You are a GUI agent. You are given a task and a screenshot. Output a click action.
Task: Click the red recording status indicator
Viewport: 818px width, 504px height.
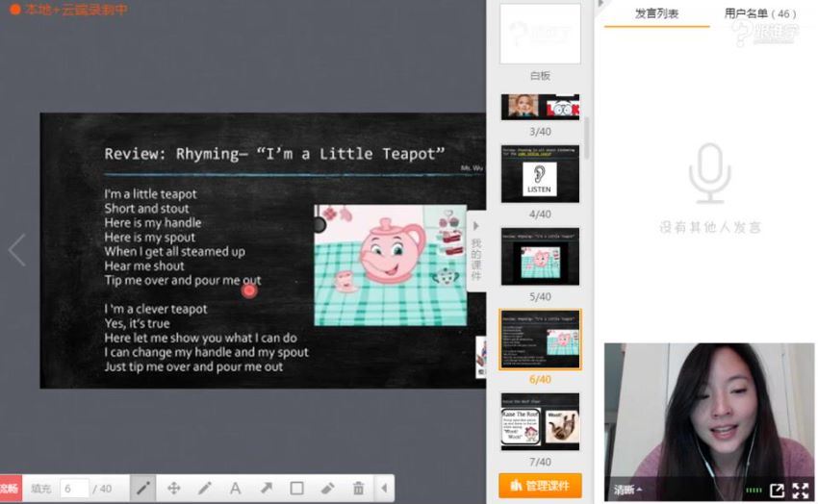(x=15, y=10)
